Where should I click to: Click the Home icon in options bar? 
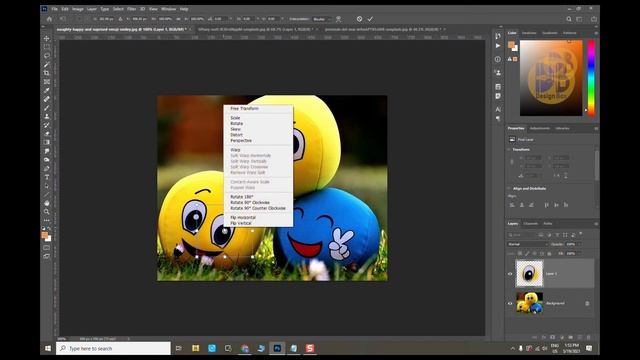click(49, 19)
